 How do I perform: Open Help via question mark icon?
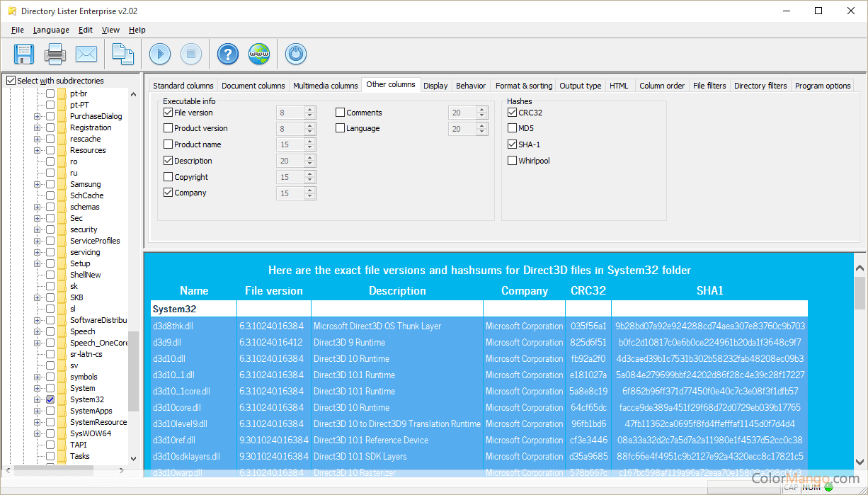(x=228, y=54)
